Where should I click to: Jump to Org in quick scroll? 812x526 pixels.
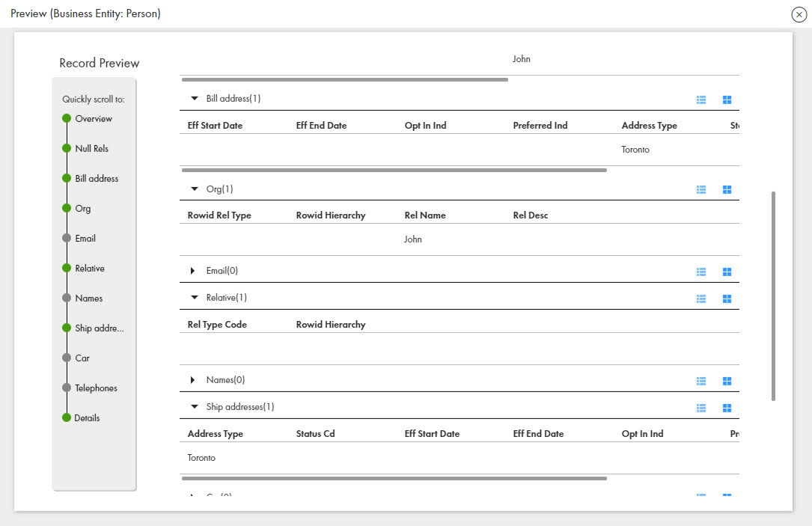82,209
